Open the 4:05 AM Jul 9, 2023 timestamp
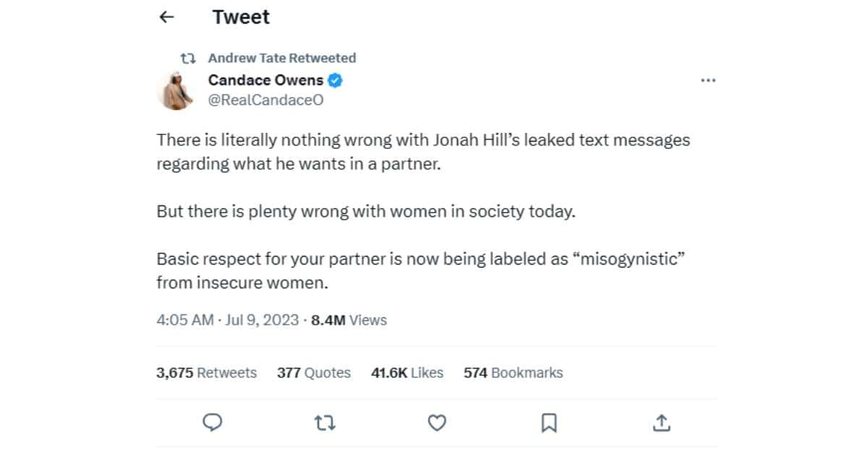This screenshot has height=454, width=868. [x=227, y=320]
